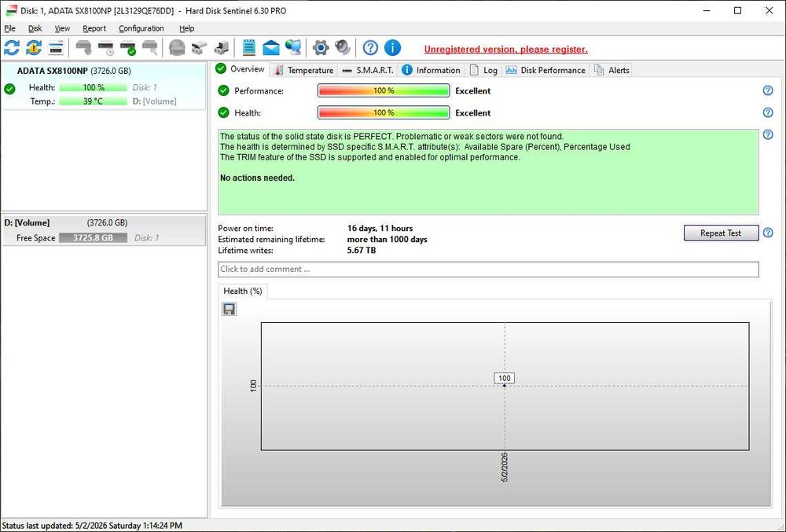The height and width of the screenshot is (532, 786).
Task: Click the Unregistered version register link
Action: (x=505, y=49)
